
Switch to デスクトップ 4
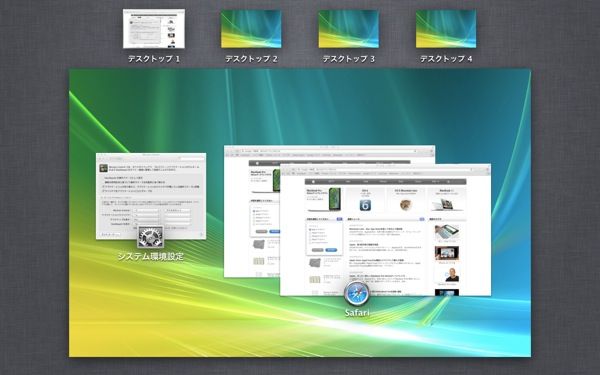(446, 29)
